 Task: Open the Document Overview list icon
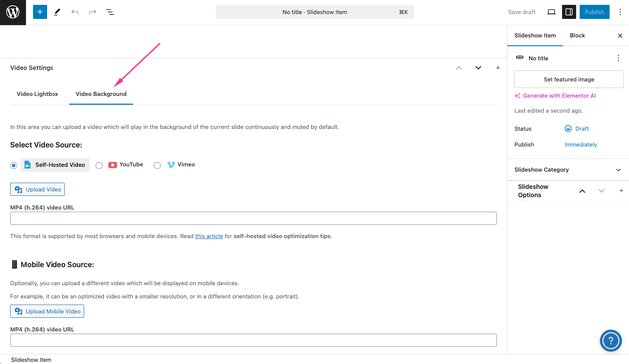tap(110, 12)
